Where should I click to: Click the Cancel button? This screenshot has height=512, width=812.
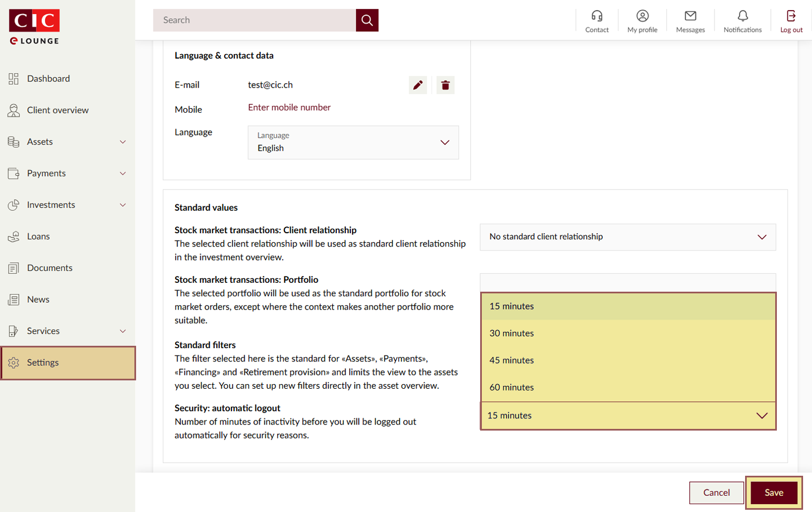click(x=716, y=492)
